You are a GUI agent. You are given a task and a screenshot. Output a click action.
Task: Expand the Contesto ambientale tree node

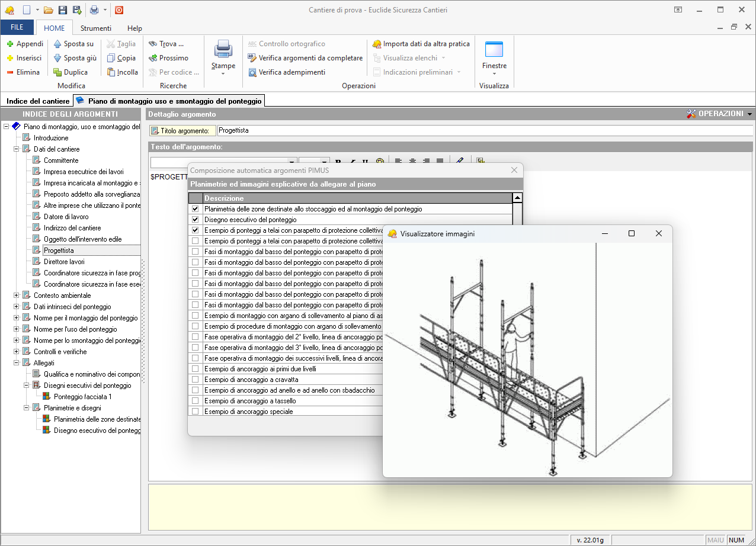point(17,296)
